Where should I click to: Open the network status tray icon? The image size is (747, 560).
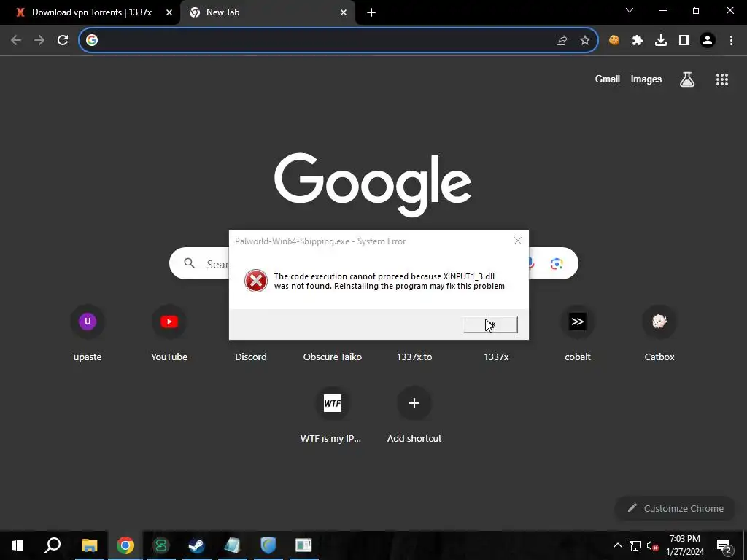point(635,545)
